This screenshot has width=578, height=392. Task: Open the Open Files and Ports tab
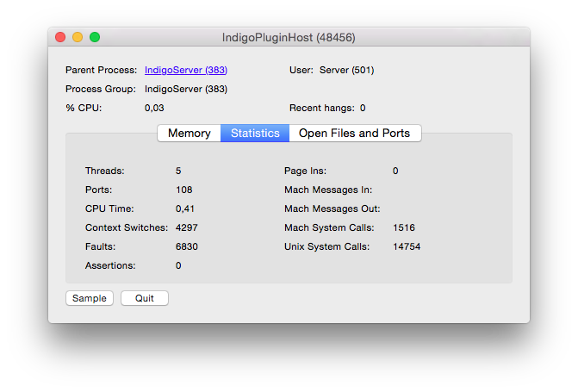click(355, 134)
